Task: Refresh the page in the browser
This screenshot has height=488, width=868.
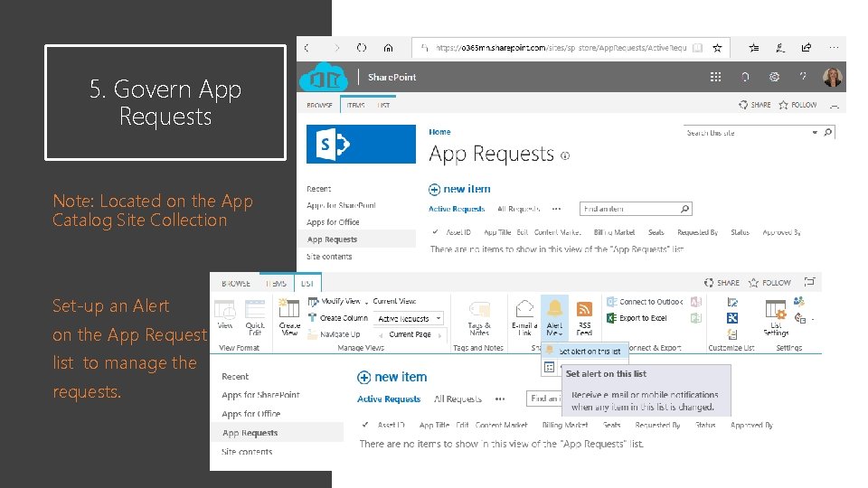Action: (x=362, y=48)
